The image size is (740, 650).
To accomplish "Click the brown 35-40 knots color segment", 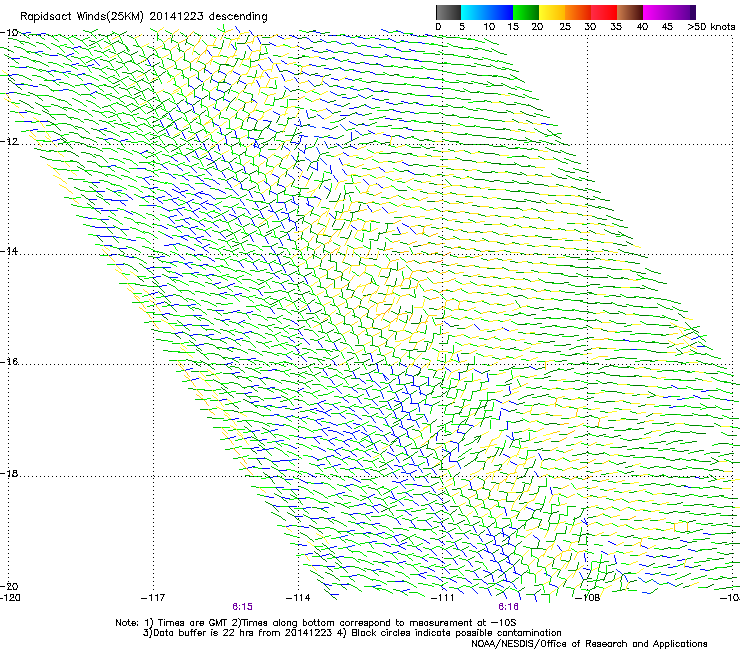I will click(630, 12).
